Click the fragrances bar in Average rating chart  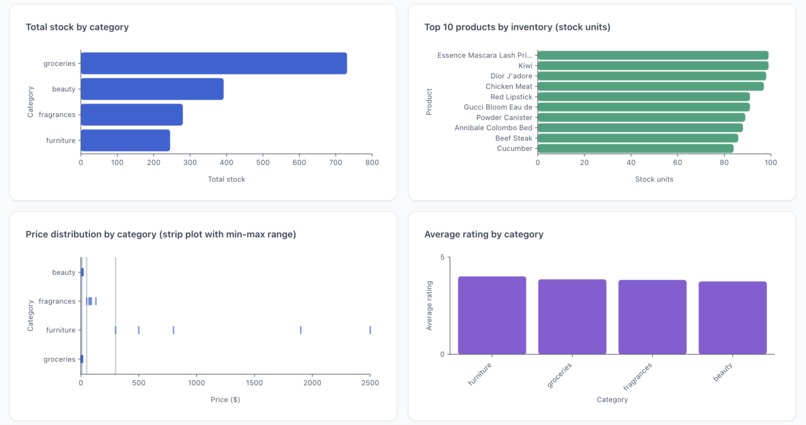(652, 317)
